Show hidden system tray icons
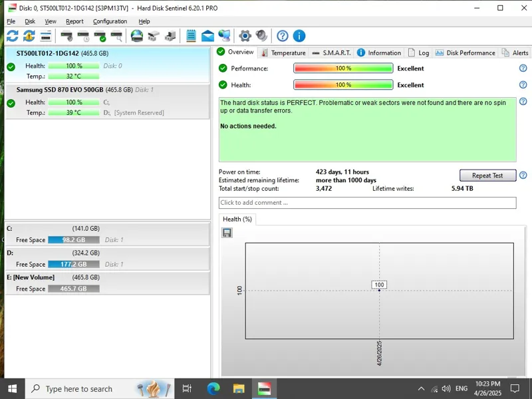The width and height of the screenshot is (532, 399). [x=421, y=388]
